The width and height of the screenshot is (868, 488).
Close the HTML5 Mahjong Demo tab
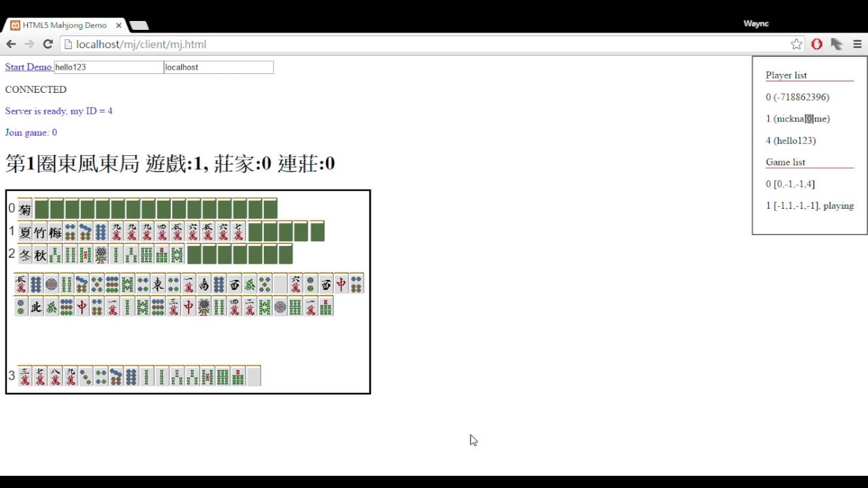pyautogui.click(x=119, y=25)
